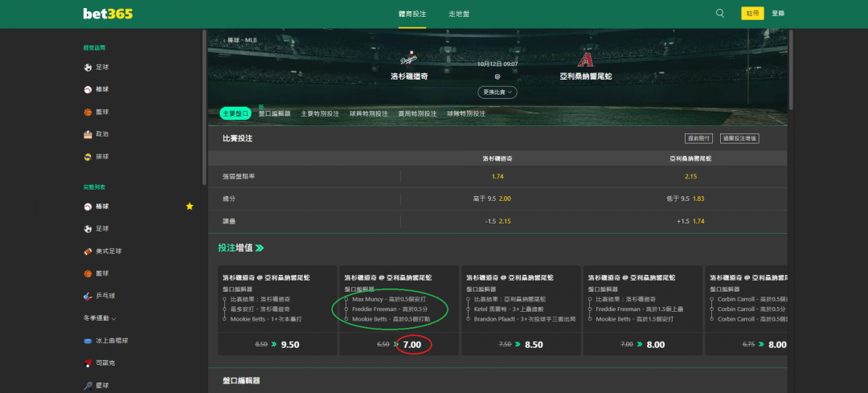
Task: Click the Arizona Diamondbacks team logo
Action: pos(585,59)
